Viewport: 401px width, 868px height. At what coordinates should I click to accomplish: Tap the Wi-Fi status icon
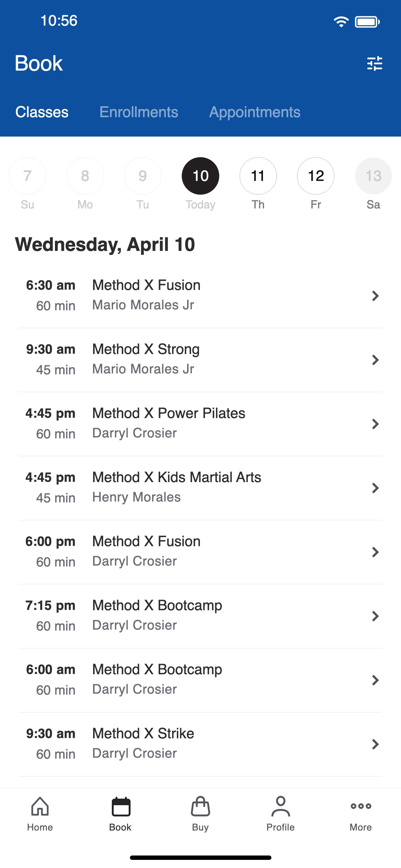(x=341, y=22)
